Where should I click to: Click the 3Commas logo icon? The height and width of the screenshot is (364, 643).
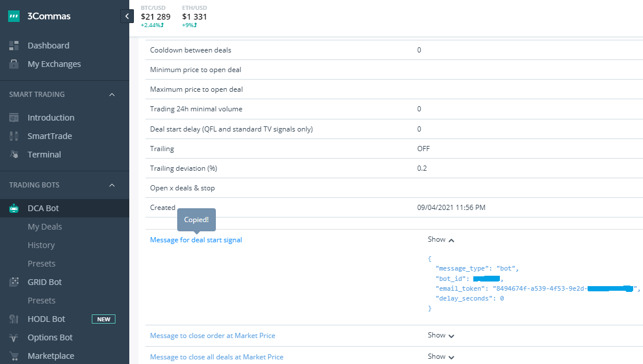(14, 16)
